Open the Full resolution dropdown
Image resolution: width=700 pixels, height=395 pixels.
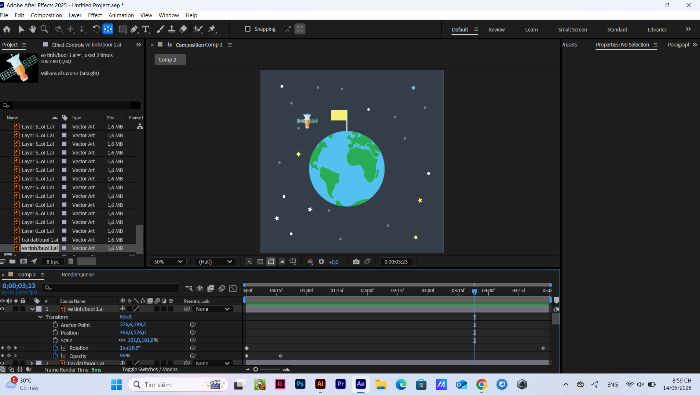click(x=215, y=262)
